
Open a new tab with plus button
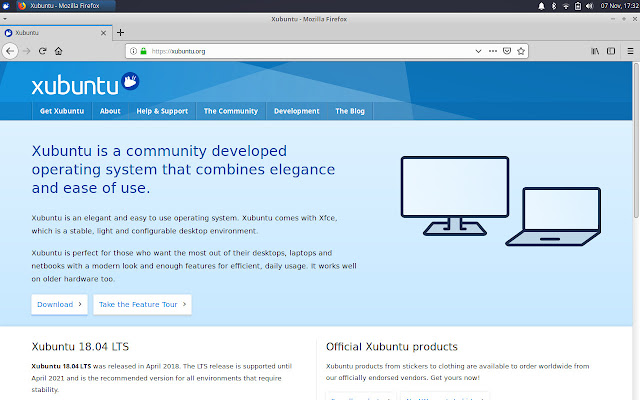(120, 33)
